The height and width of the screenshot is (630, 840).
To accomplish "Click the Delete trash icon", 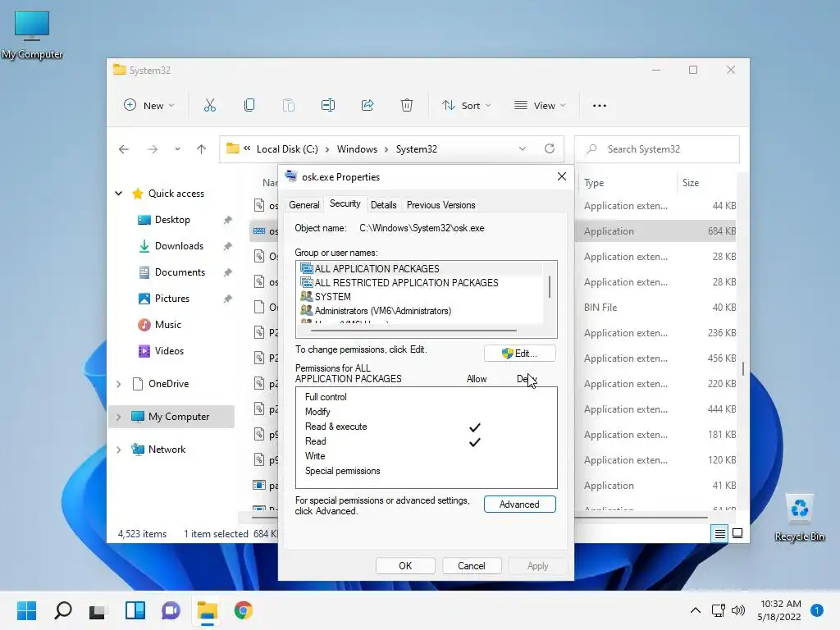I will tap(407, 106).
